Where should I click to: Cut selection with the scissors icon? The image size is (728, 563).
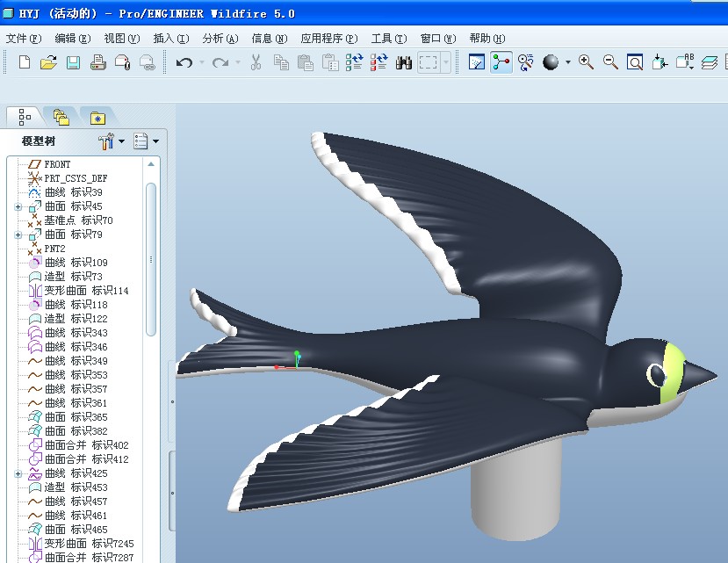tap(256, 61)
